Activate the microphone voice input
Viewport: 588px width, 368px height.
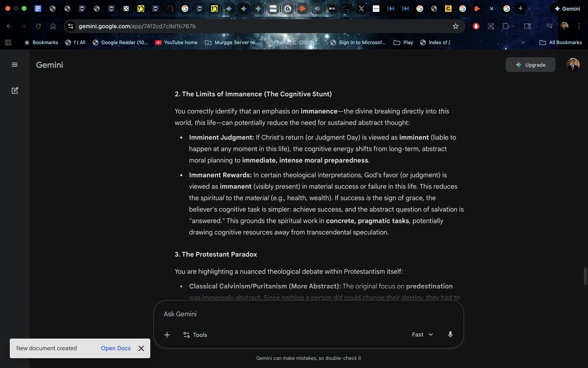point(450,335)
